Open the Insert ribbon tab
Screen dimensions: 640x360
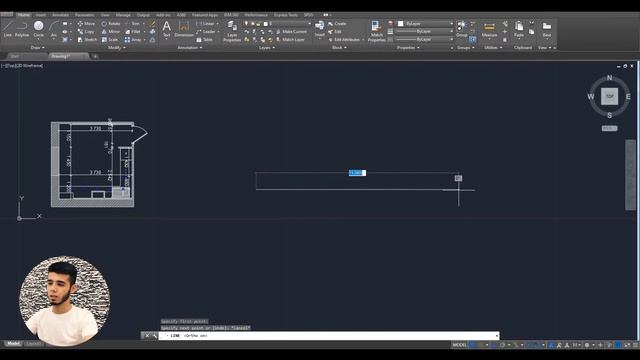pyautogui.click(x=41, y=15)
